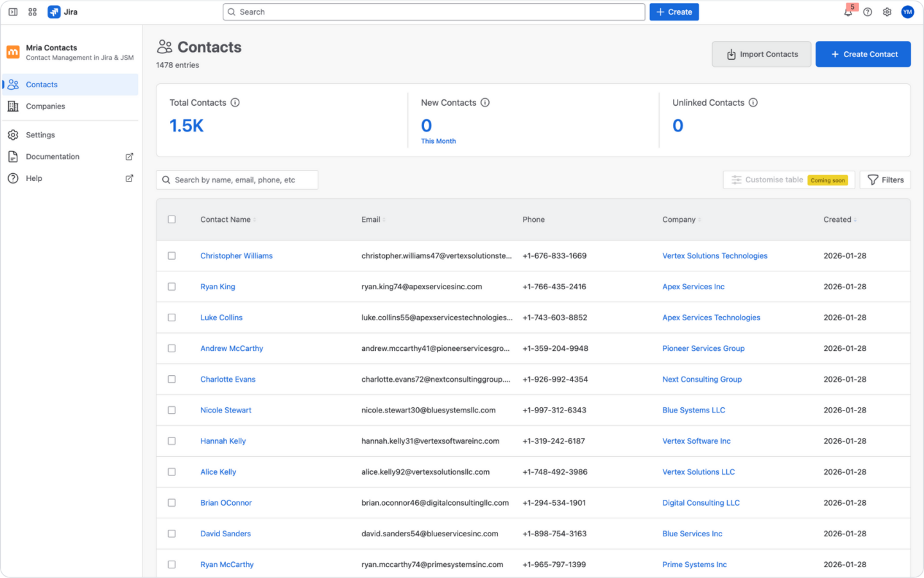Open help from the question mark icon
Image resolution: width=924 pixels, height=578 pixels.
[868, 12]
